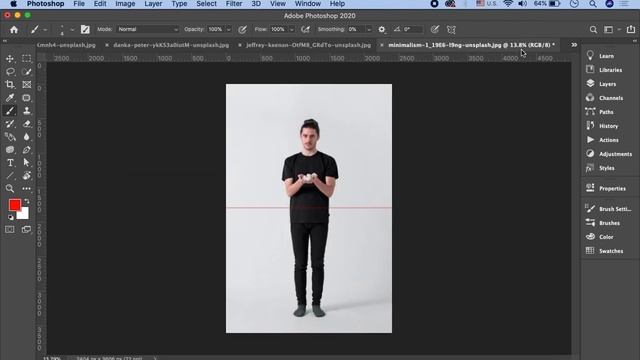Image resolution: width=640 pixels, height=360 pixels.
Task: Click the red foreground color swatch
Action: [x=15, y=205]
